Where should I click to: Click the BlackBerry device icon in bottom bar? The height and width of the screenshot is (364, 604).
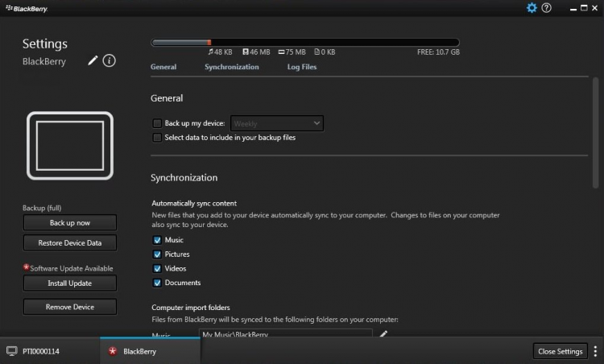tap(112, 351)
